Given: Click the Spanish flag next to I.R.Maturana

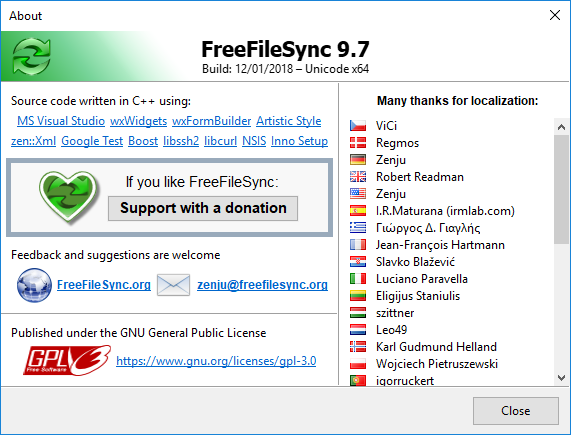Looking at the screenshot, I should click(358, 211).
